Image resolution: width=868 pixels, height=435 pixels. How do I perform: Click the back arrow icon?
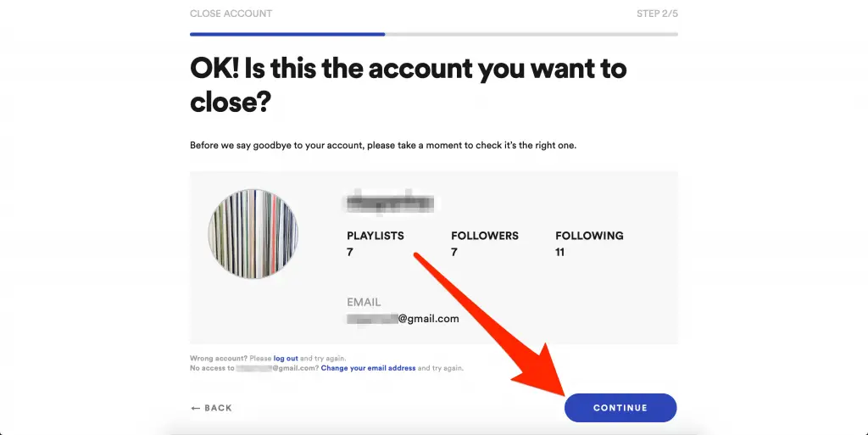coord(196,409)
